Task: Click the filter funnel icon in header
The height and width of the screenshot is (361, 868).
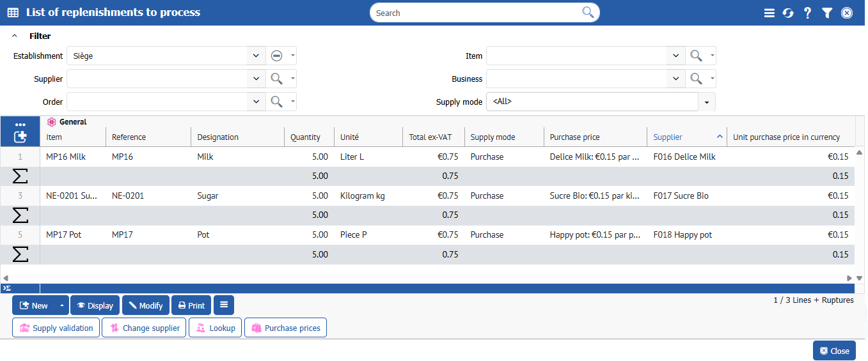Action: click(x=827, y=13)
